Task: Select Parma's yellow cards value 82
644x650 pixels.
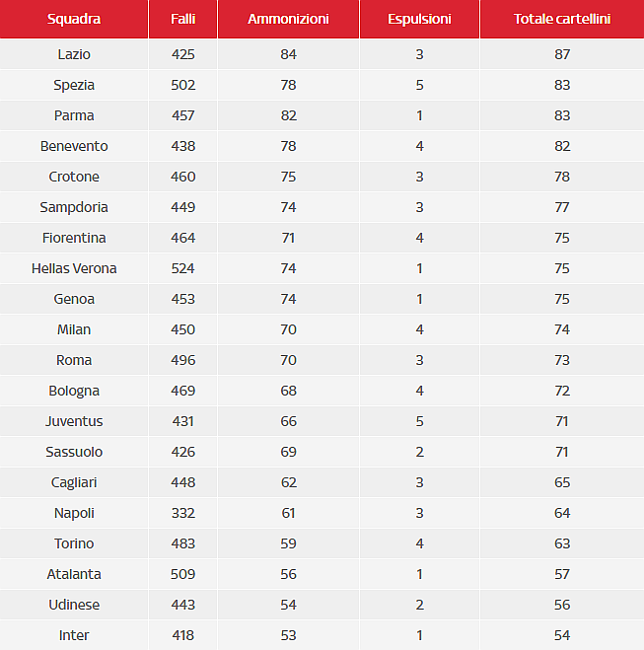Action: pos(288,115)
